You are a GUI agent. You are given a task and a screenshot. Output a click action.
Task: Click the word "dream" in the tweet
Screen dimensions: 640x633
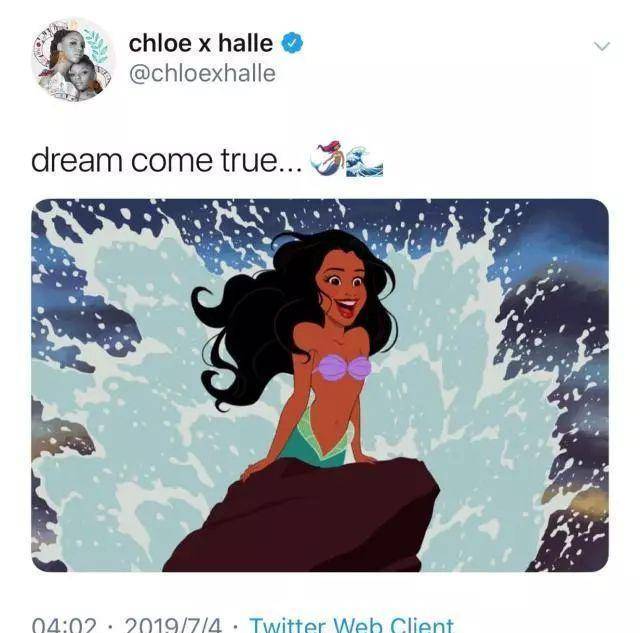point(77,160)
